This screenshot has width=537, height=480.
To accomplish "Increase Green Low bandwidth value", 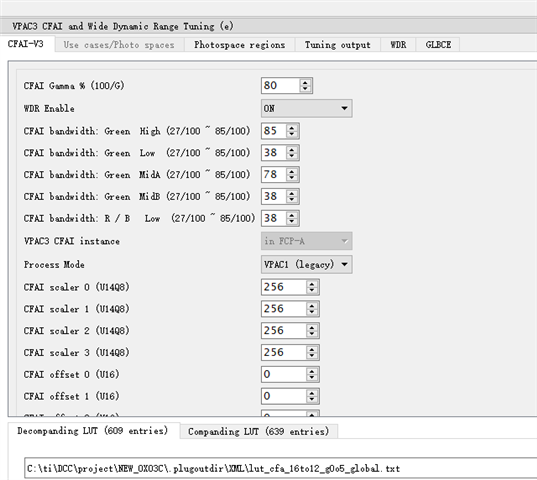I will pyautogui.click(x=292, y=150).
